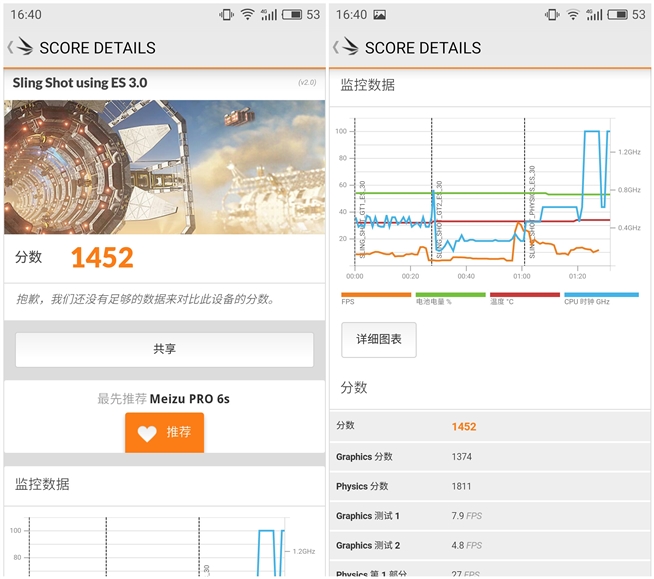Tap the Physics 分数 1811 row
Screen dimensions: 654x579
[x=490, y=486]
